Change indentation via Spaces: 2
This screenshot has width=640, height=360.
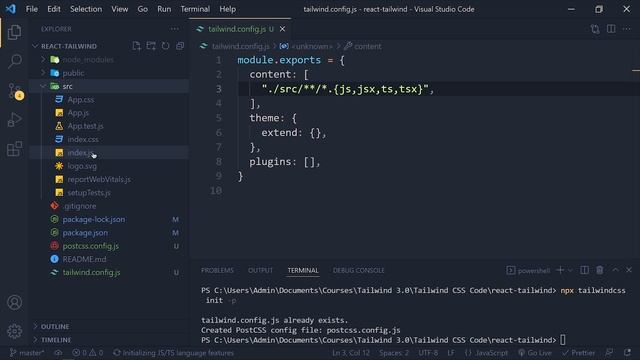(x=393, y=353)
